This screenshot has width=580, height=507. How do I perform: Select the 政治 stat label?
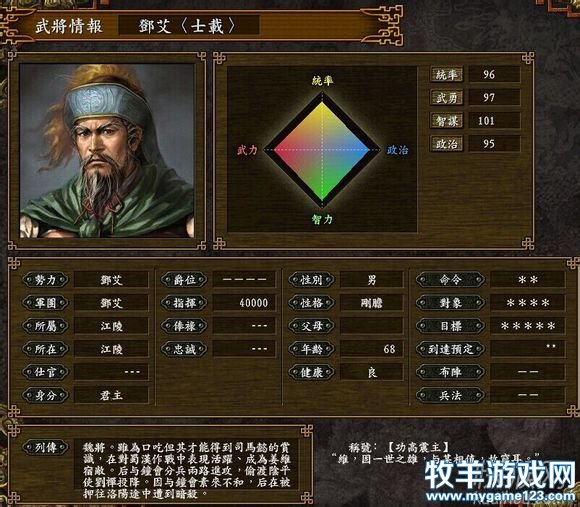coord(446,144)
